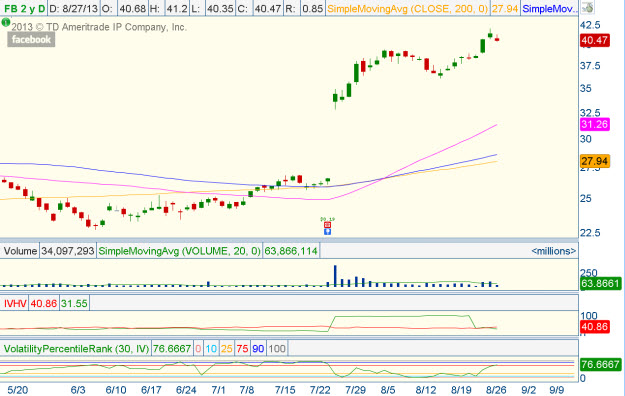625x396 pixels.
Task: Click the red conference call event icon
Action: (327, 225)
